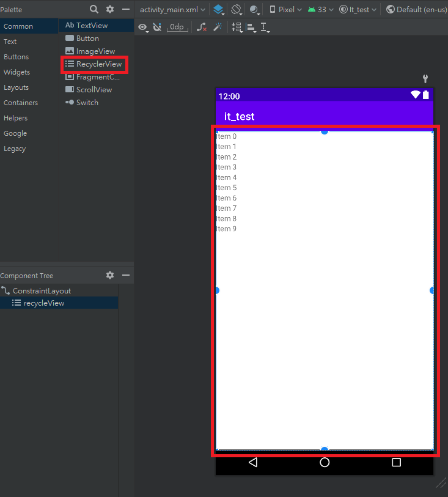Screen dimensions: 448x497
Task: Pick ImageView in the palette
Action: [97, 51]
